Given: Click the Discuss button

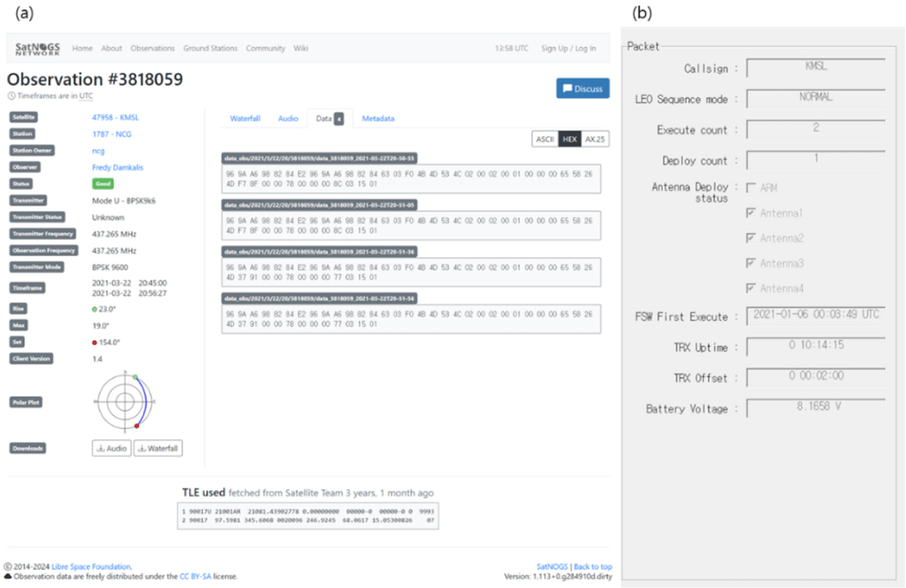Looking at the screenshot, I should click(582, 88).
